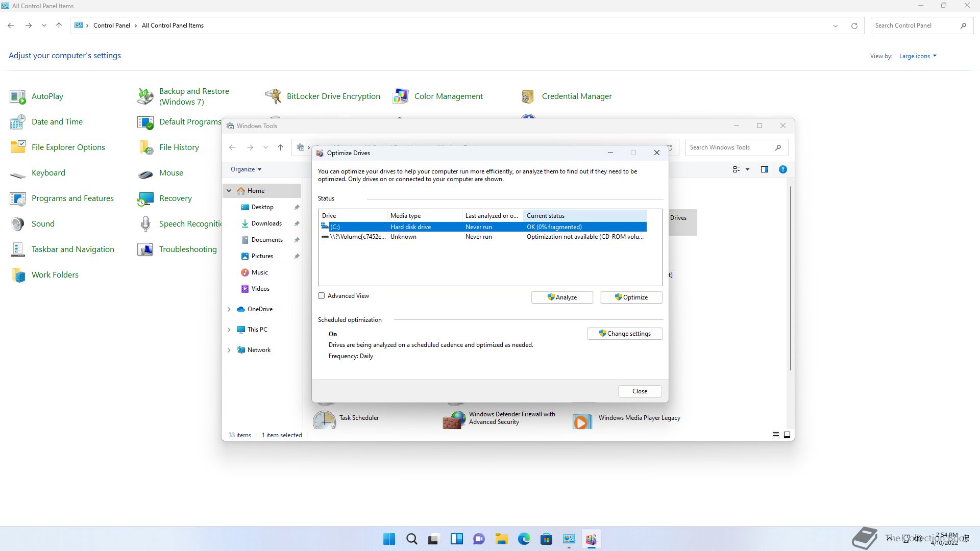Click Windows Tools vertical scrollbar
Viewport: 980px width, 551px height.
pos(790,278)
